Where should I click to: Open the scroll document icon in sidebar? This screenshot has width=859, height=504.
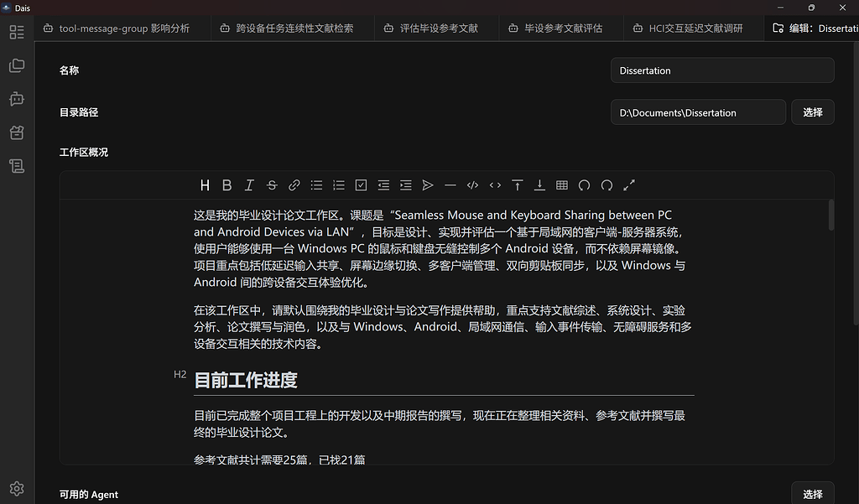click(17, 166)
